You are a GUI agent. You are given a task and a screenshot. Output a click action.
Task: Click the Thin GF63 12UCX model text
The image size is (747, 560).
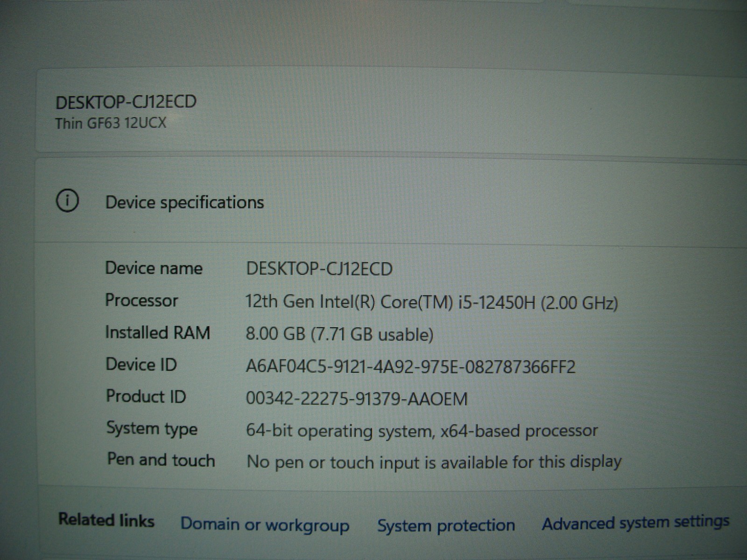111,123
